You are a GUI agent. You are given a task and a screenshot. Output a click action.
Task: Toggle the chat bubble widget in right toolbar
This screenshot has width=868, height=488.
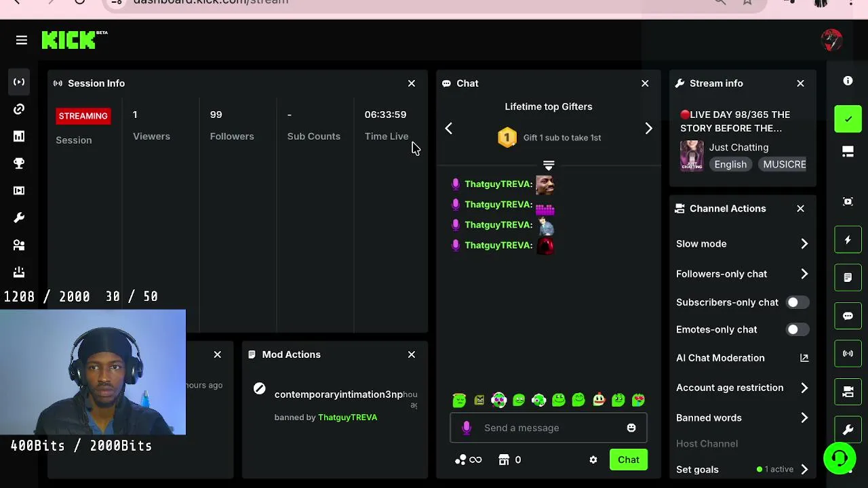848,316
